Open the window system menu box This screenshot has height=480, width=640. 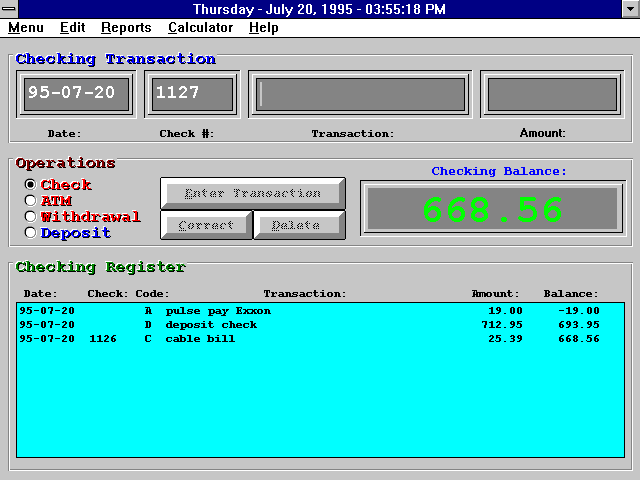[x=9, y=9]
